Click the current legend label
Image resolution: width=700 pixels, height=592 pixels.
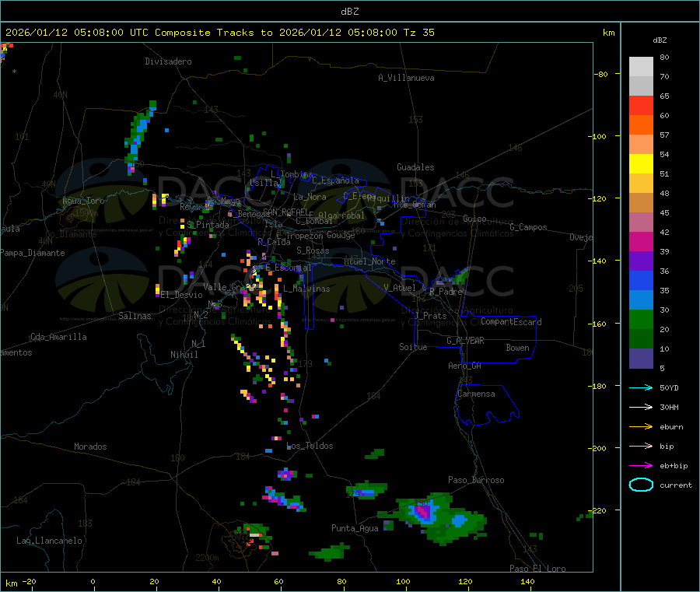click(676, 485)
